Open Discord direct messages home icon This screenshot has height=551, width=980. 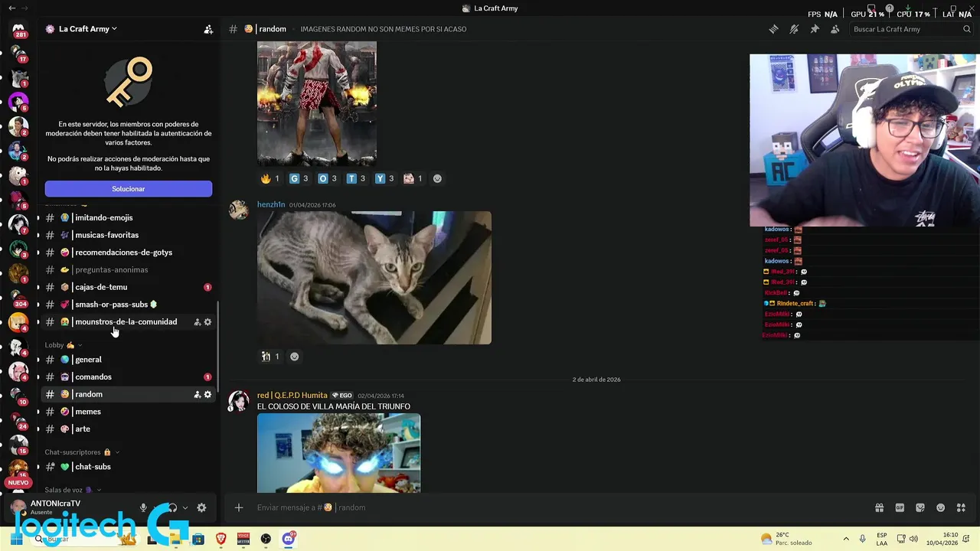[x=18, y=31]
